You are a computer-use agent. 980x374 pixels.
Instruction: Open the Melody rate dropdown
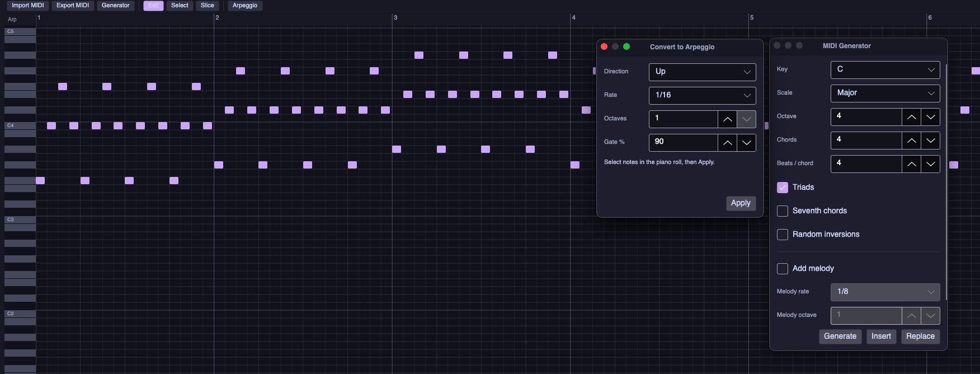(885, 292)
